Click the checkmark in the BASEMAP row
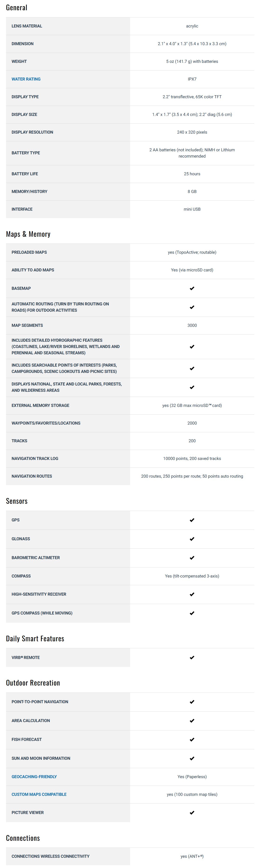Image resolution: width=257 pixels, height=868 pixels. point(192,288)
